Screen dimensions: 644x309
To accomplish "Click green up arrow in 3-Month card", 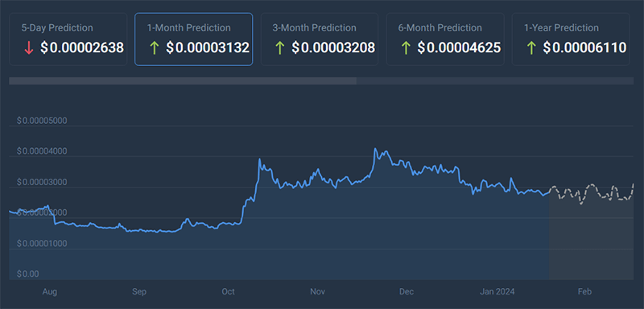I will (279, 48).
